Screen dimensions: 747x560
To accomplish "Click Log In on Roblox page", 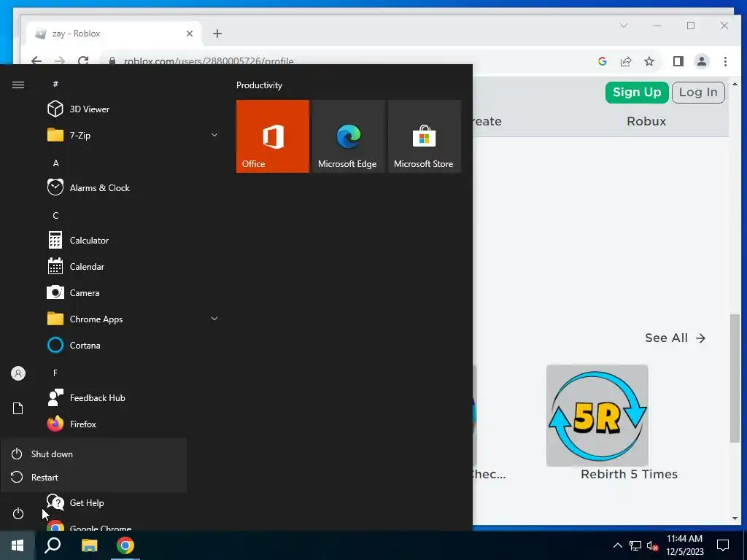I will coord(698,93).
